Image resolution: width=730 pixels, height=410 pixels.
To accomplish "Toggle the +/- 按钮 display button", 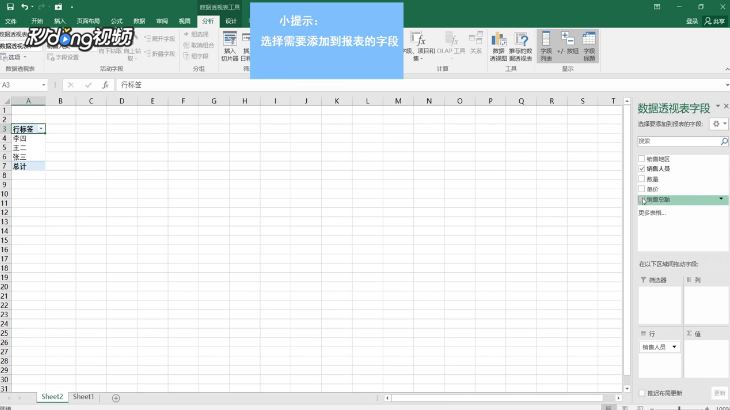I will click(x=568, y=43).
